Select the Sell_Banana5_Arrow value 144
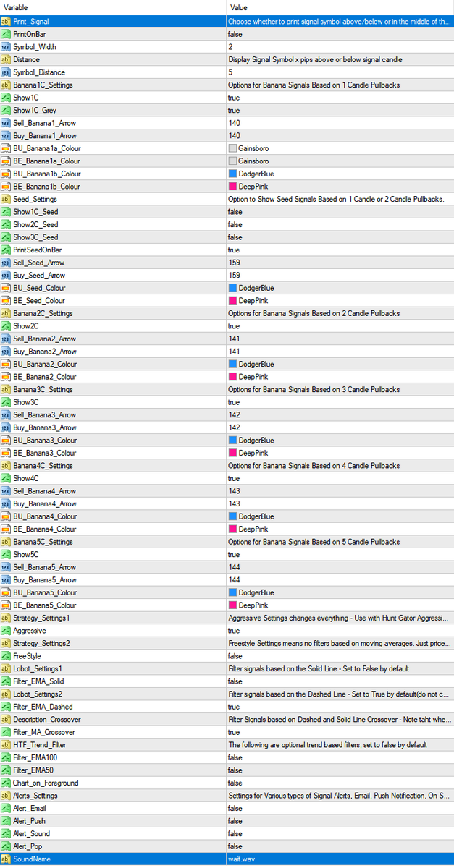 pyautogui.click(x=235, y=567)
